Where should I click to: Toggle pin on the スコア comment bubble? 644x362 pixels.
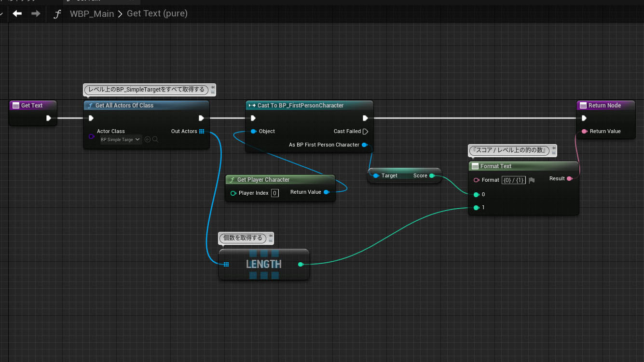[x=554, y=148]
